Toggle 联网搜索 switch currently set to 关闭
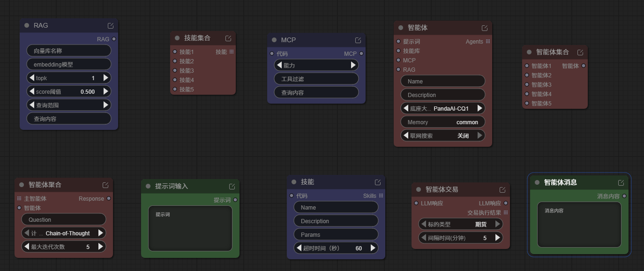This screenshot has width=644, height=271. click(442, 135)
